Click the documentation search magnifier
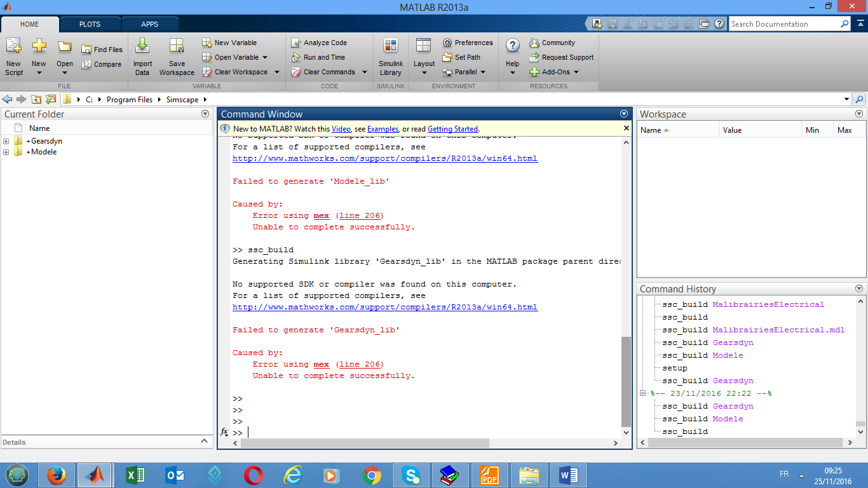868x488 pixels. pyautogui.click(x=844, y=24)
